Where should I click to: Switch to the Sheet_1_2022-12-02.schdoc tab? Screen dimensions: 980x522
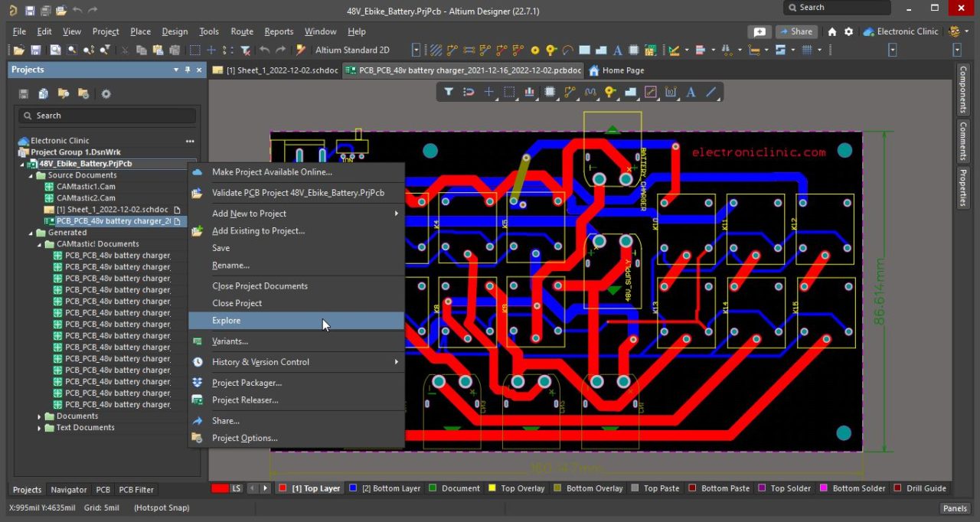click(x=275, y=70)
